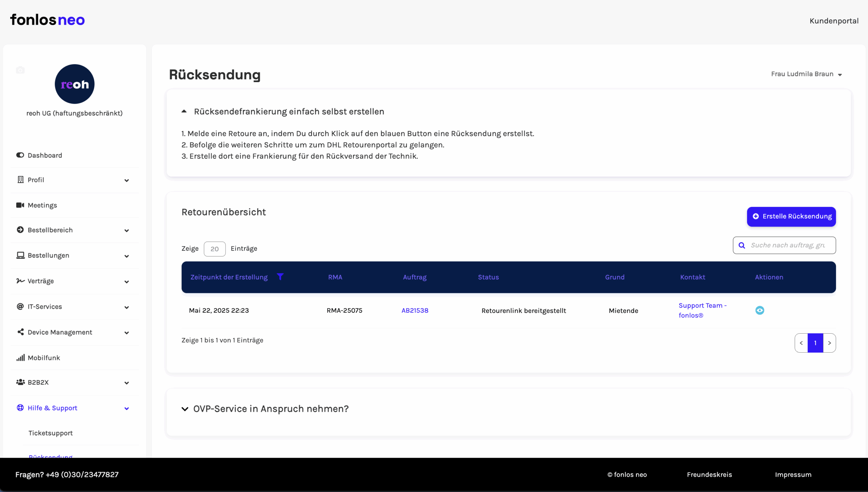This screenshot has height=492, width=868.
Task: Collapse the Rücksendefrankierung instructions section
Action: point(184,111)
